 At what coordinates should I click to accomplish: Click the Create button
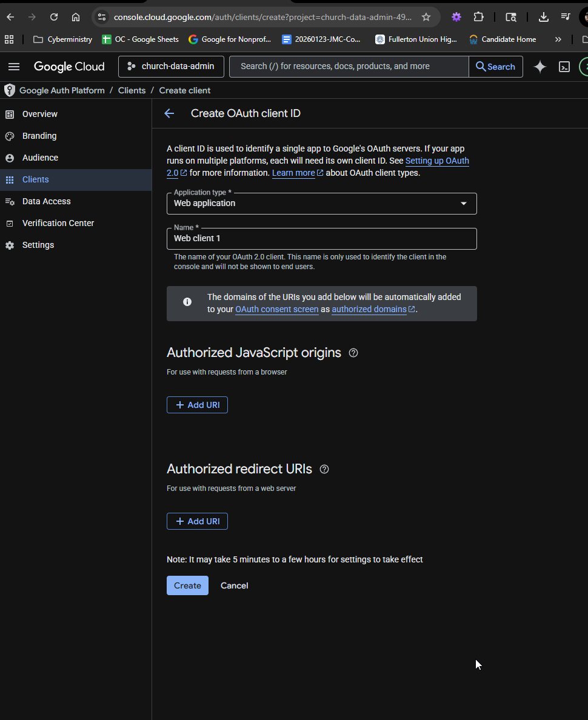tap(187, 585)
